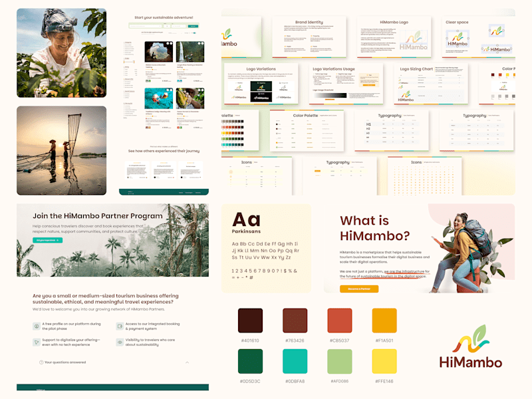The width and height of the screenshot is (532, 399).
Task: Select the dark green #0D5D3C swatch
Action: point(251,361)
